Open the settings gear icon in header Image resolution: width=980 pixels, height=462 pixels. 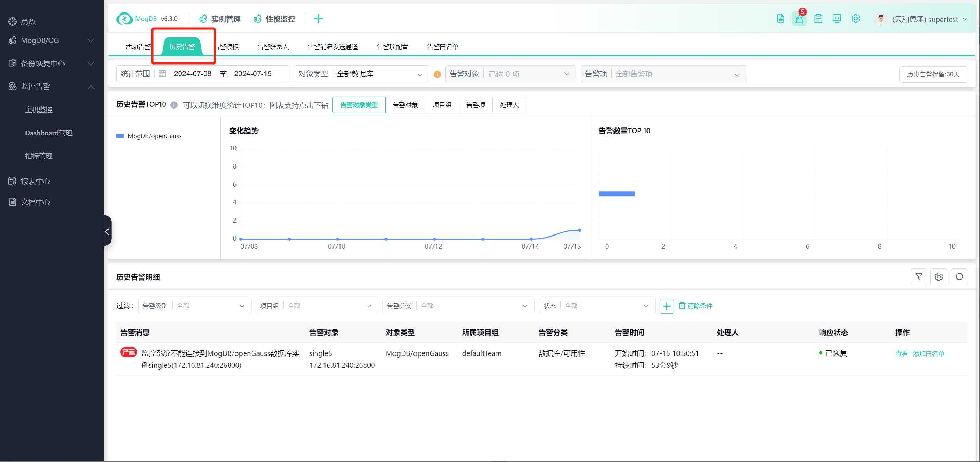[x=855, y=18]
